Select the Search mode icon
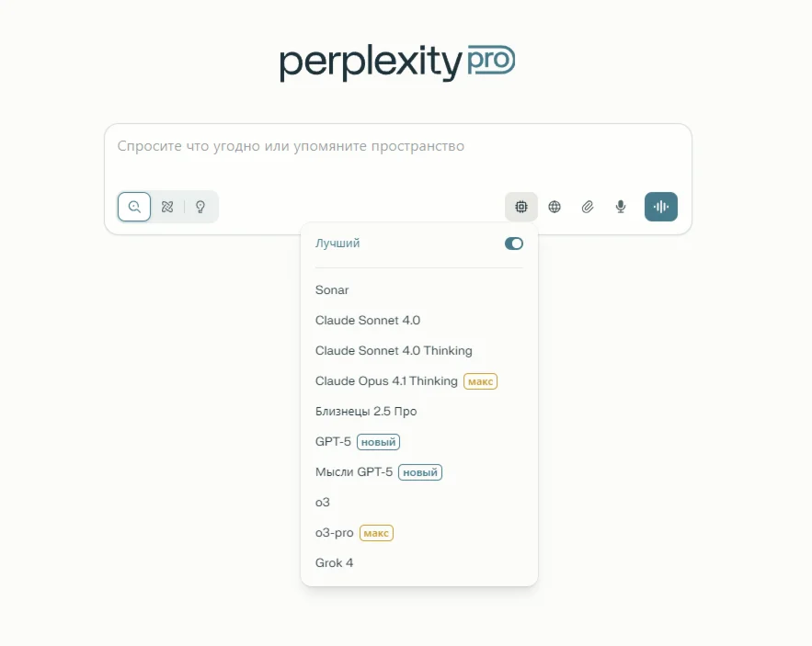Image resolution: width=812 pixels, height=646 pixels. tap(134, 207)
